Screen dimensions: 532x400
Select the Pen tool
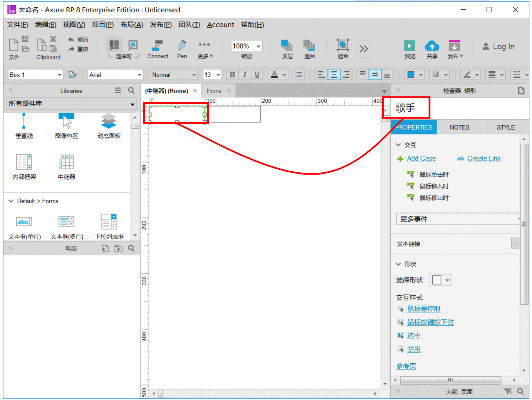[182, 46]
